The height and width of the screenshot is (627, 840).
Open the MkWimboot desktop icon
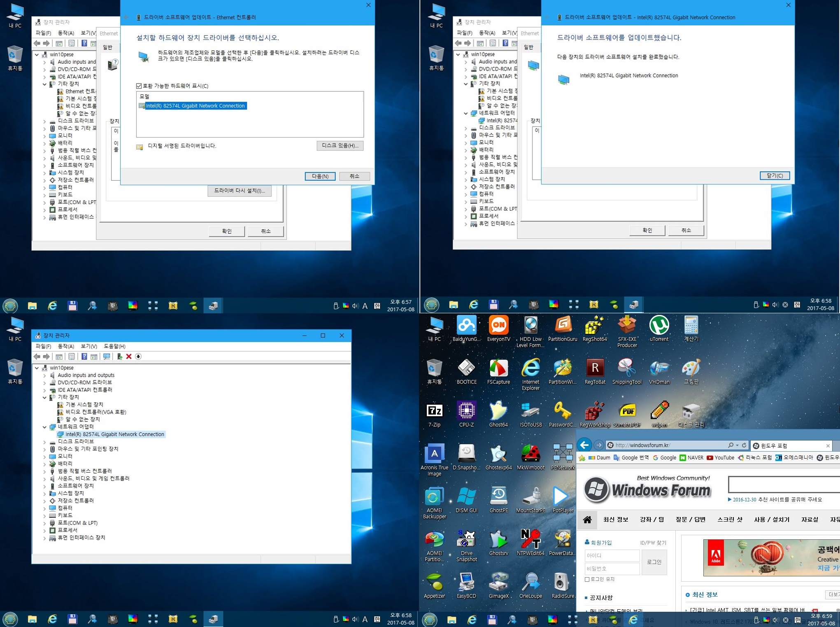point(531,457)
